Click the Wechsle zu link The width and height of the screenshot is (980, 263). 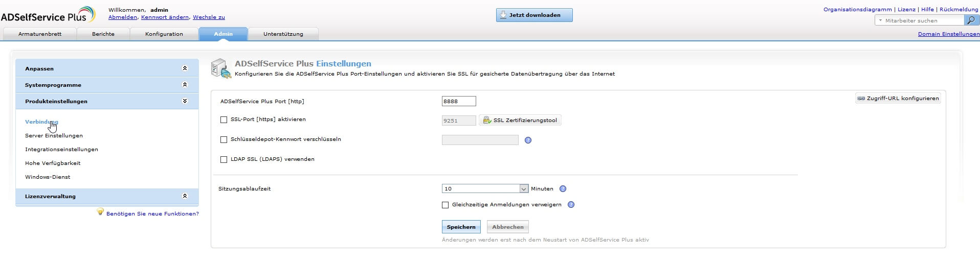[x=209, y=17]
